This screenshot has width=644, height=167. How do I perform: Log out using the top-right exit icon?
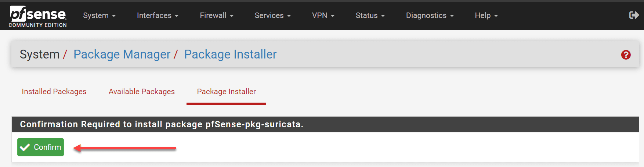click(x=634, y=15)
